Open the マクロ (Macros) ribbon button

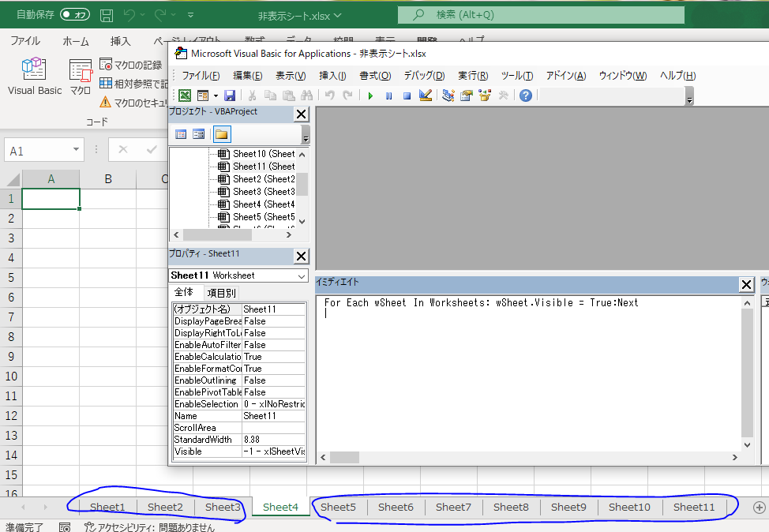[x=81, y=76]
